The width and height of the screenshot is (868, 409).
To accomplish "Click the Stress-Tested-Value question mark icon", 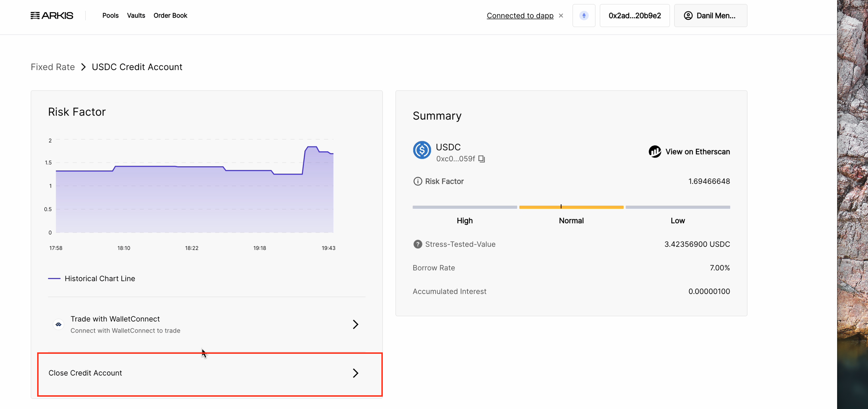I will [417, 244].
